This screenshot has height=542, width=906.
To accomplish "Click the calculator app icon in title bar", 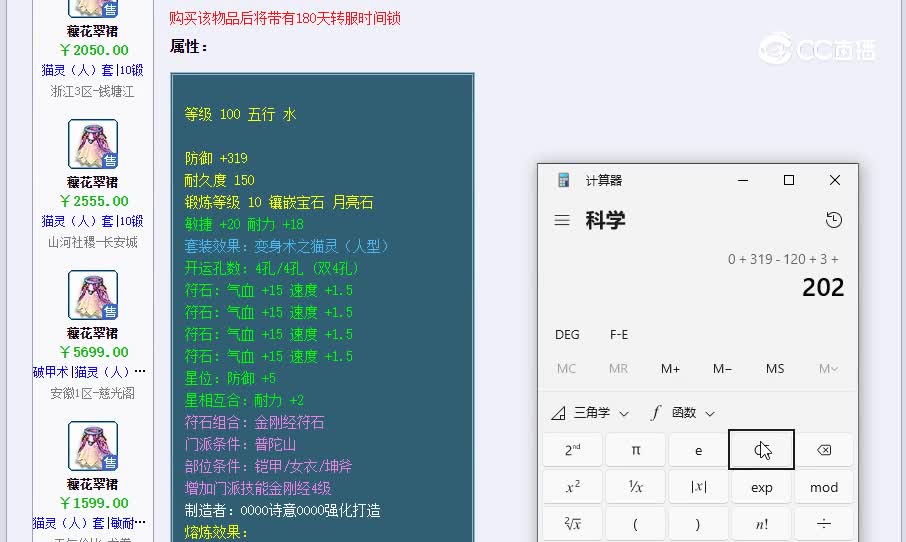I will click(563, 180).
